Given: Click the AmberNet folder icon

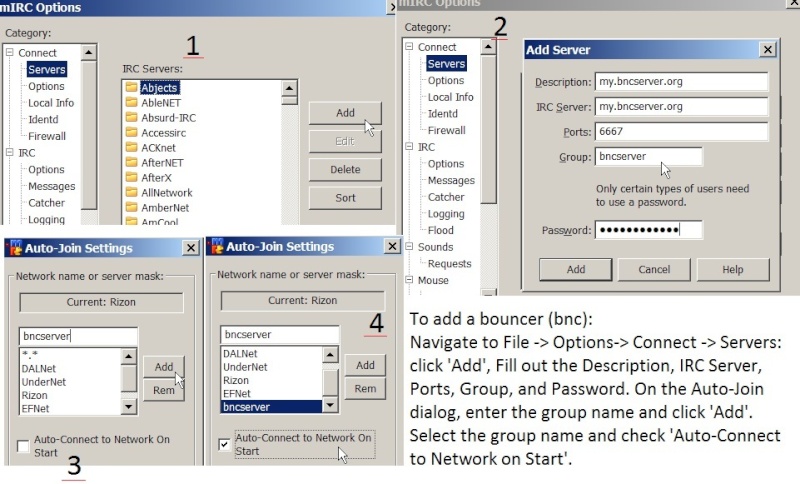Looking at the screenshot, I should click(132, 208).
